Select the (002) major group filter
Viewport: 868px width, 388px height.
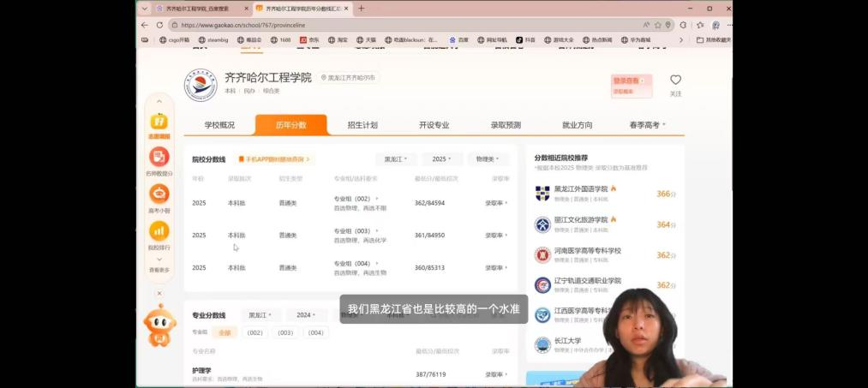[254, 332]
